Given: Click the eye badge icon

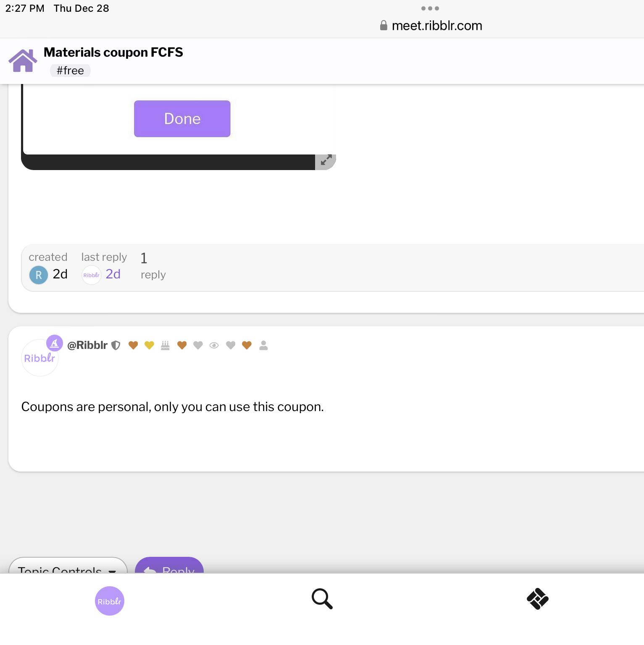Looking at the screenshot, I should (214, 345).
